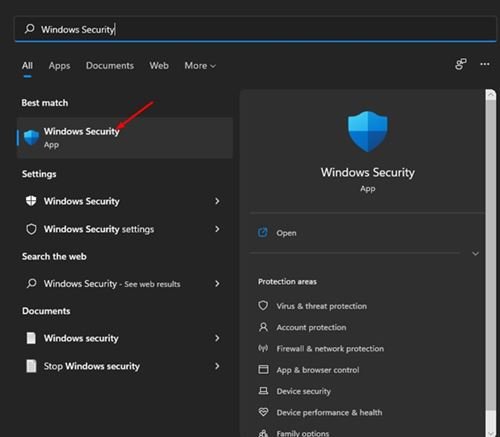Open Account protection
The image size is (500, 437).
click(311, 327)
